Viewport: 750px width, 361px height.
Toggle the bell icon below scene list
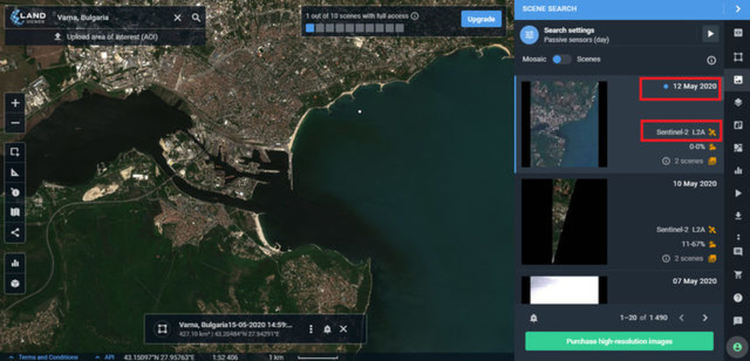[534, 318]
